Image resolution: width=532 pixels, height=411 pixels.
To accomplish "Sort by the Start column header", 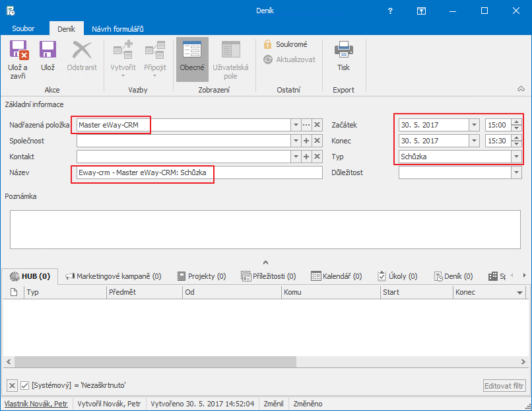I will point(417,292).
